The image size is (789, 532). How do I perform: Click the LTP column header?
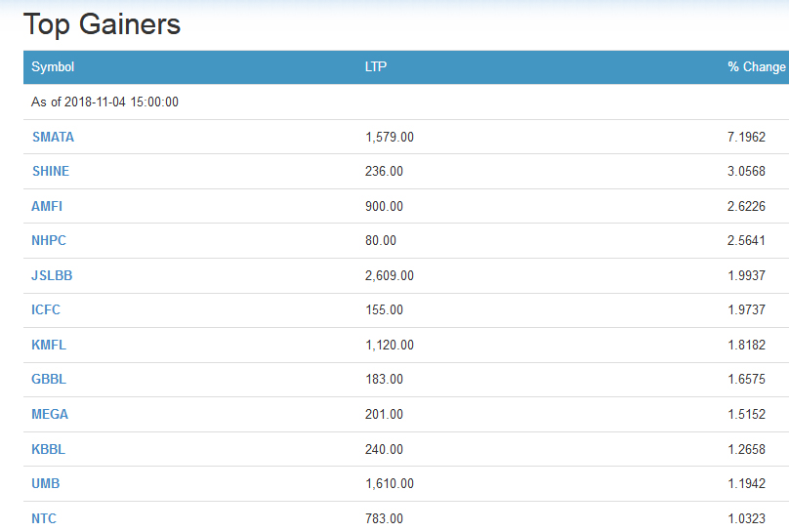(376, 67)
